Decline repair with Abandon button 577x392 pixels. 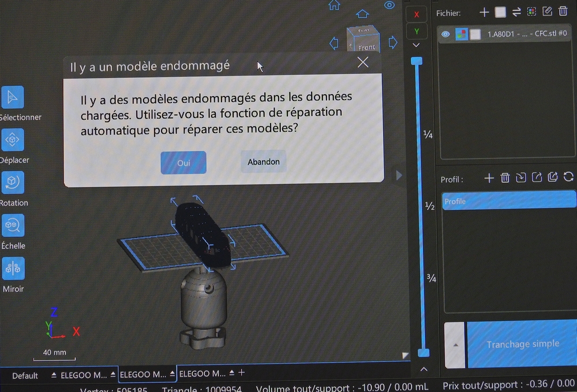264,162
